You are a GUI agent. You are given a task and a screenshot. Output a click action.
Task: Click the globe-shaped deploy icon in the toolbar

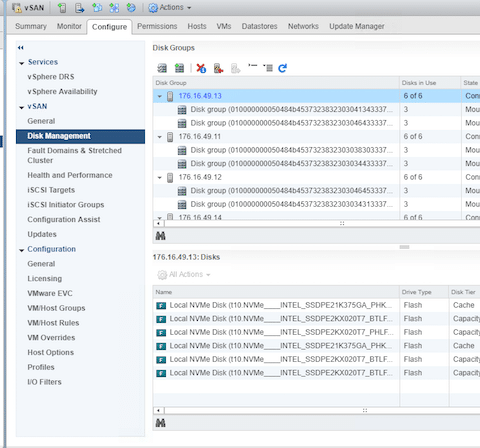coord(131,8)
